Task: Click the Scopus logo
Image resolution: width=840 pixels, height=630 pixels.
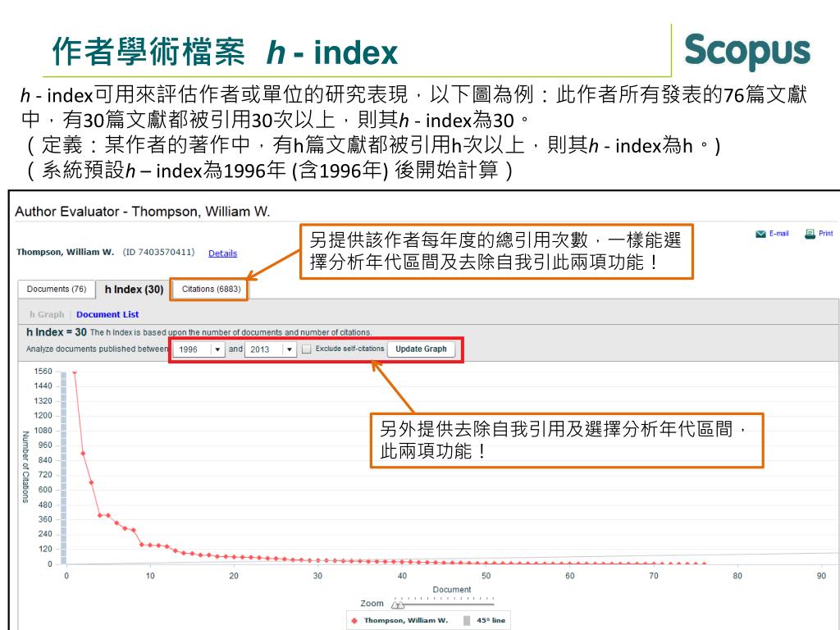Action: click(746, 51)
